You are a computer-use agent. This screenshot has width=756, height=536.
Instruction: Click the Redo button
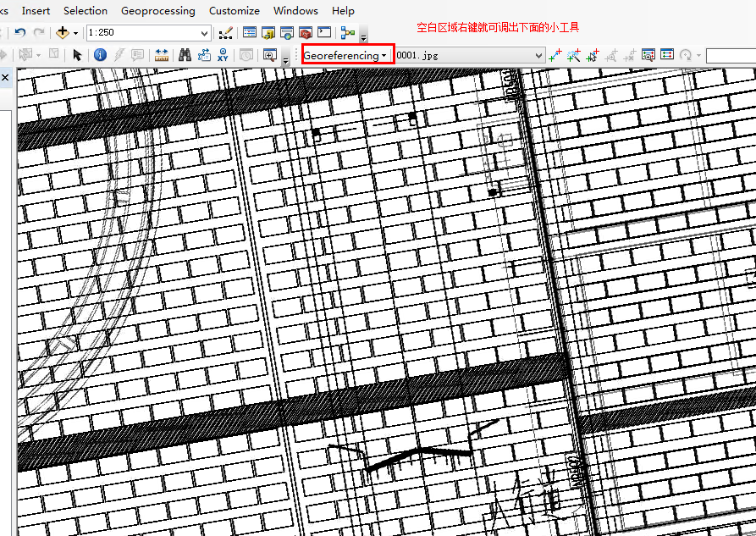point(38,32)
